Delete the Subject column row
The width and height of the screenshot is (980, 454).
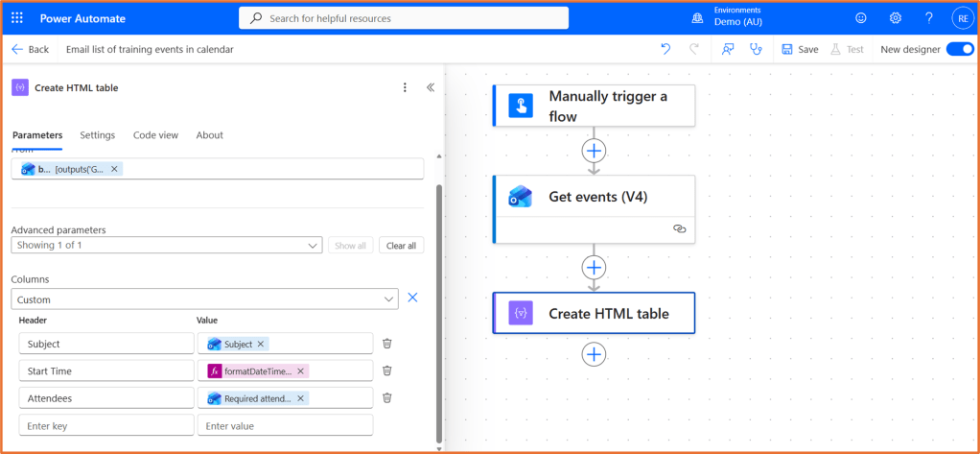(387, 344)
